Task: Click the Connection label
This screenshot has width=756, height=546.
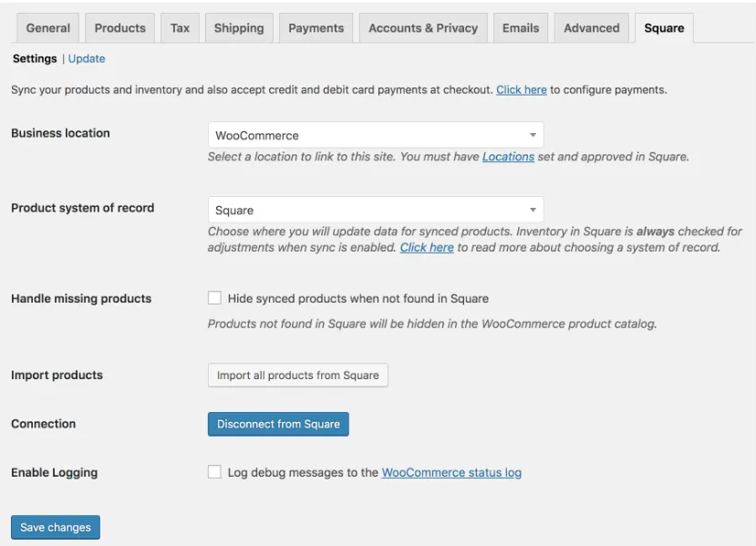Action: click(x=44, y=424)
